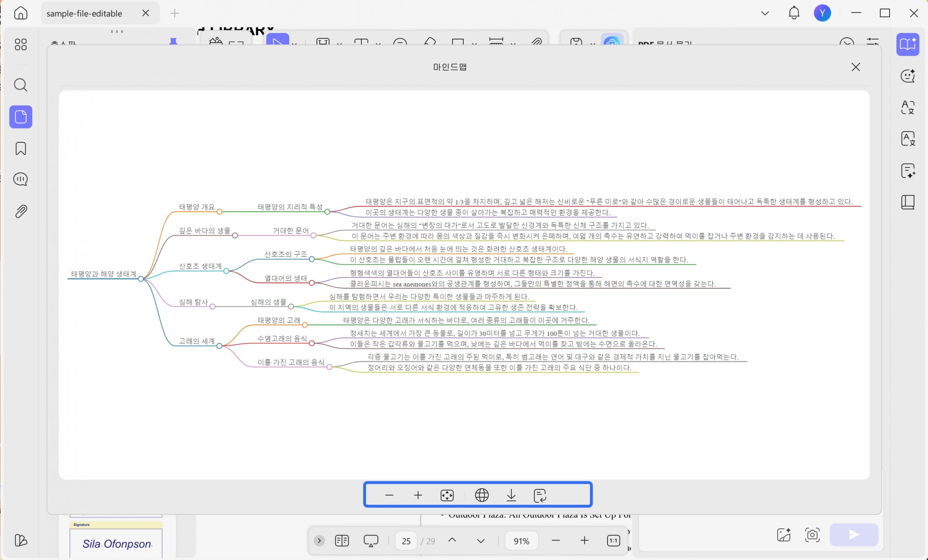Collapse the 고래의 세계 node
928x560 pixels.
(219, 346)
